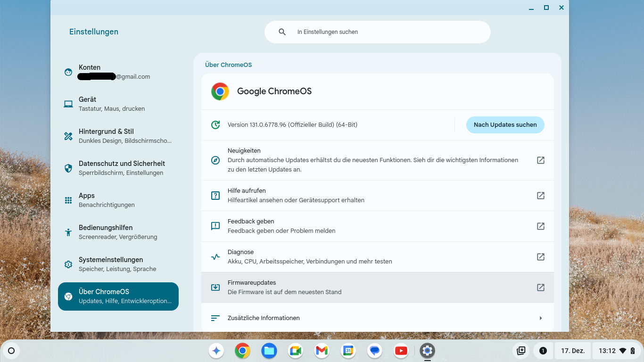Image resolution: width=644 pixels, height=362 pixels.
Task: Open the Feedback geben row
Action: click(378, 226)
